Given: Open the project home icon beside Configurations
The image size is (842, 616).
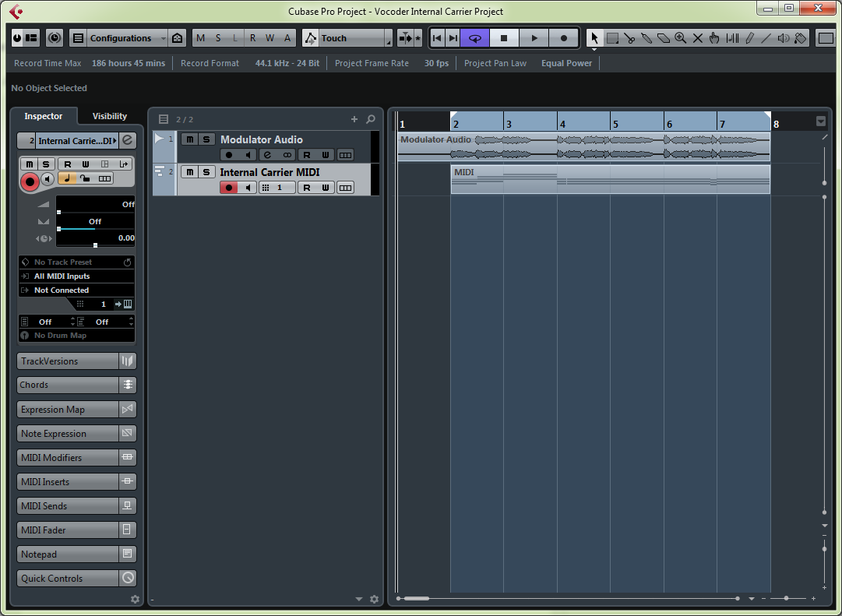Looking at the screenshot, I should tap(178, 38).
